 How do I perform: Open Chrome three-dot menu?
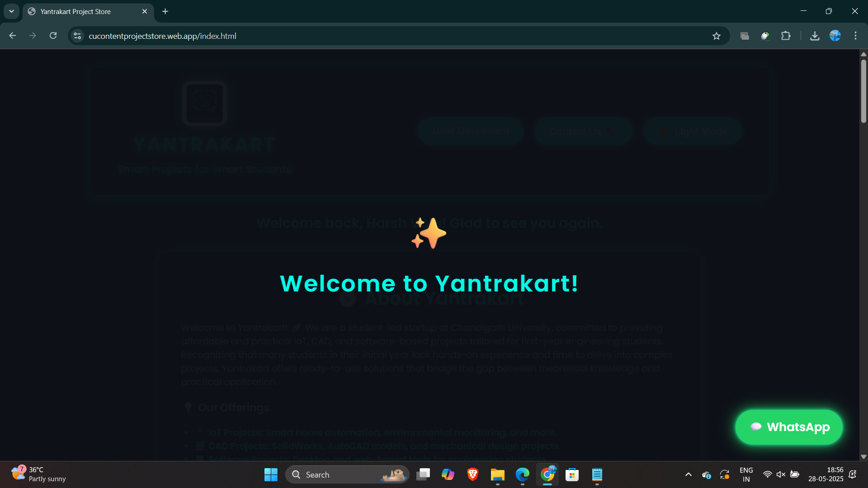point(855,36)
